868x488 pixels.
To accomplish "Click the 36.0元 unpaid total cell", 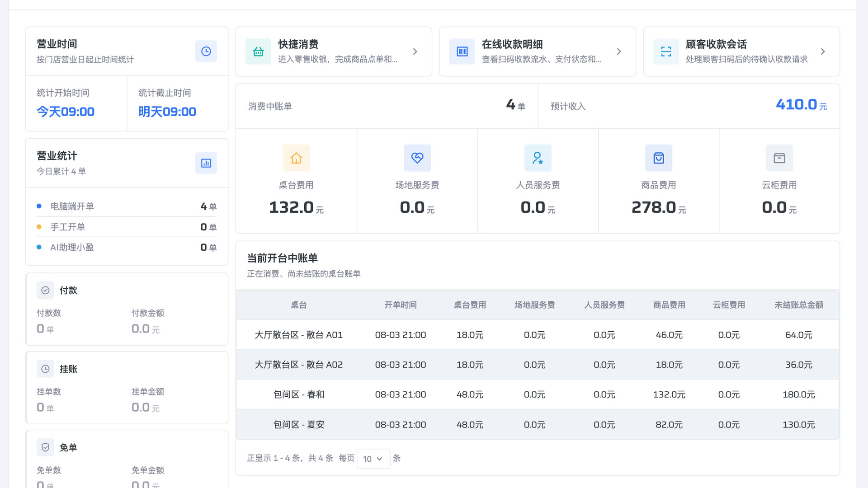I will pyautogui.click(x=799, y=365).
